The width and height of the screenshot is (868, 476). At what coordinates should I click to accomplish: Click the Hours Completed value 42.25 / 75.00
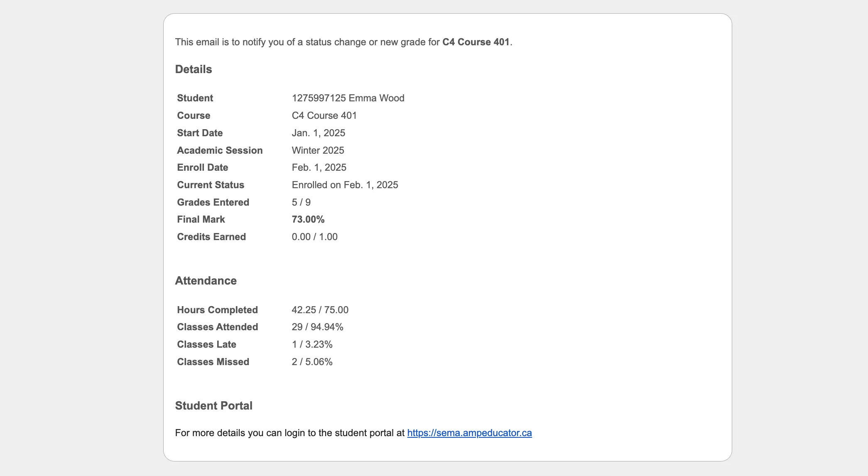(x=320, y=310)
